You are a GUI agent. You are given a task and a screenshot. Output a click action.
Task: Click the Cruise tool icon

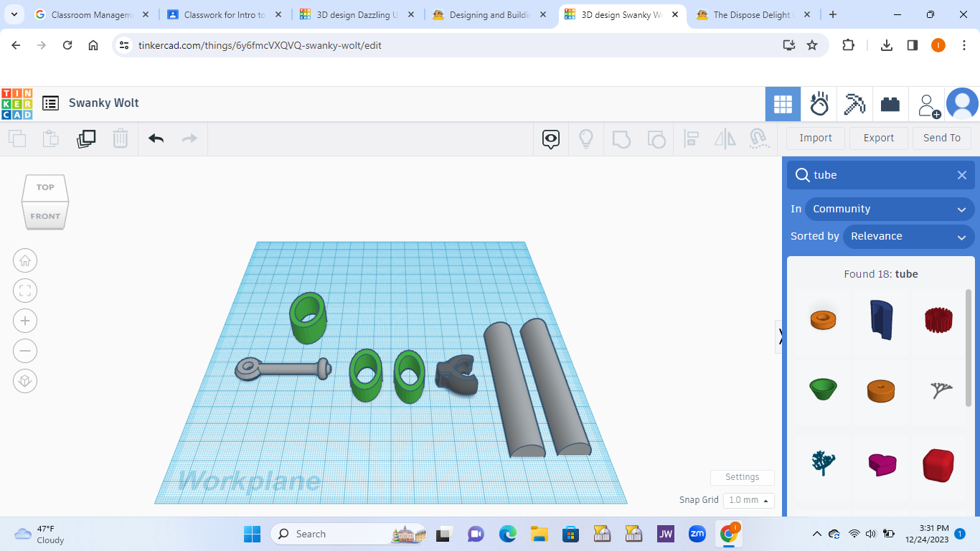[759, 138]
